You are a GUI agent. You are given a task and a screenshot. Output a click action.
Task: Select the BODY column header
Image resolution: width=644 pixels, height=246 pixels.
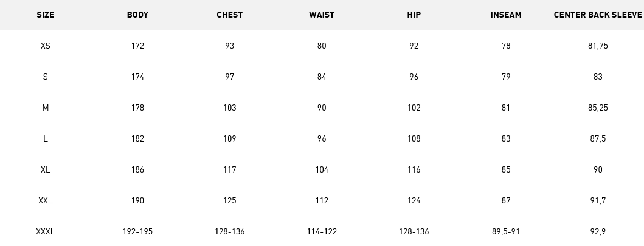(137, 15)
